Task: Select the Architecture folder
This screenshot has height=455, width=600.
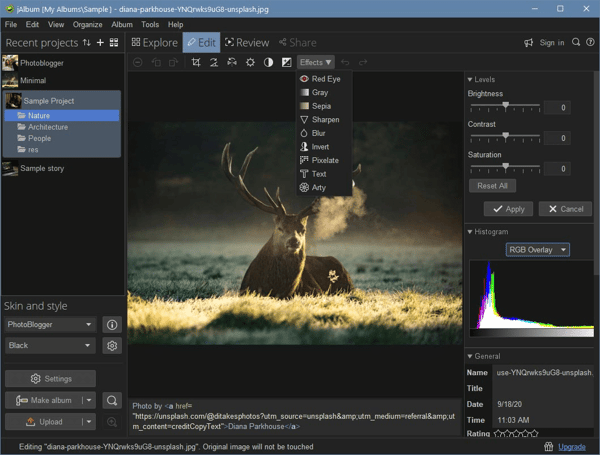Action: coord(47,127)
